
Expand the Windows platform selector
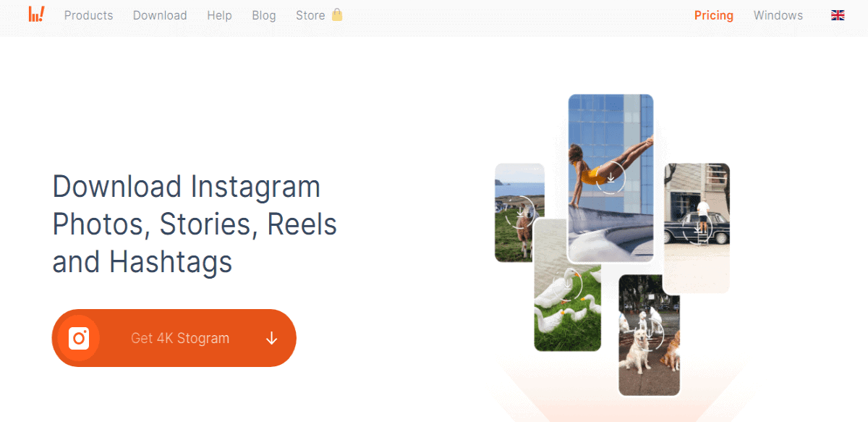click(x=778, y=15)
